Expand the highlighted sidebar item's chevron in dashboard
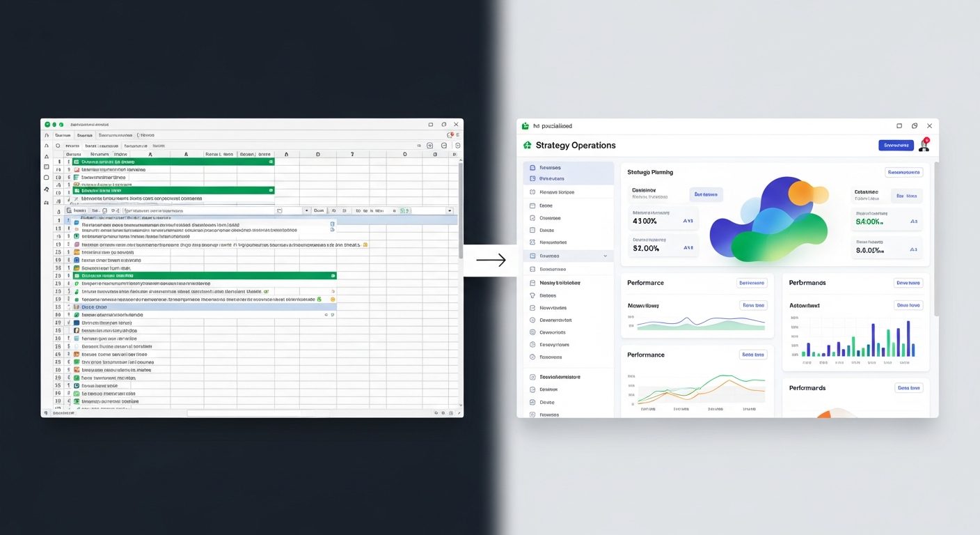Screen dimensions: 980x535 [605, 256]
